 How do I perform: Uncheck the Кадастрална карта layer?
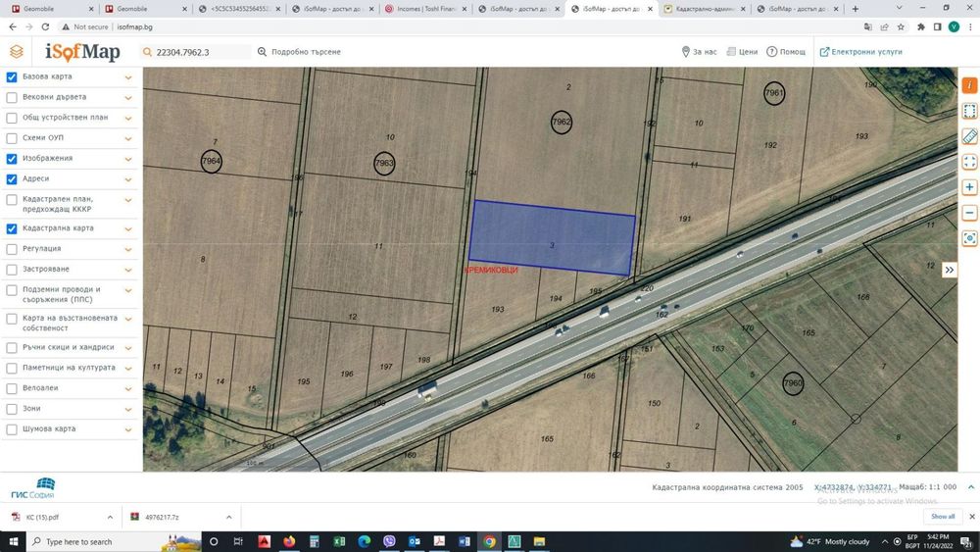point(12,228)
